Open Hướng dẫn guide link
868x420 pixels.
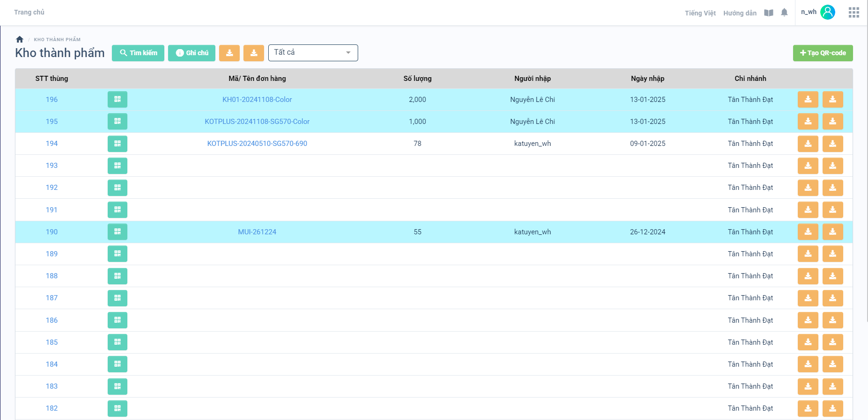740,13
